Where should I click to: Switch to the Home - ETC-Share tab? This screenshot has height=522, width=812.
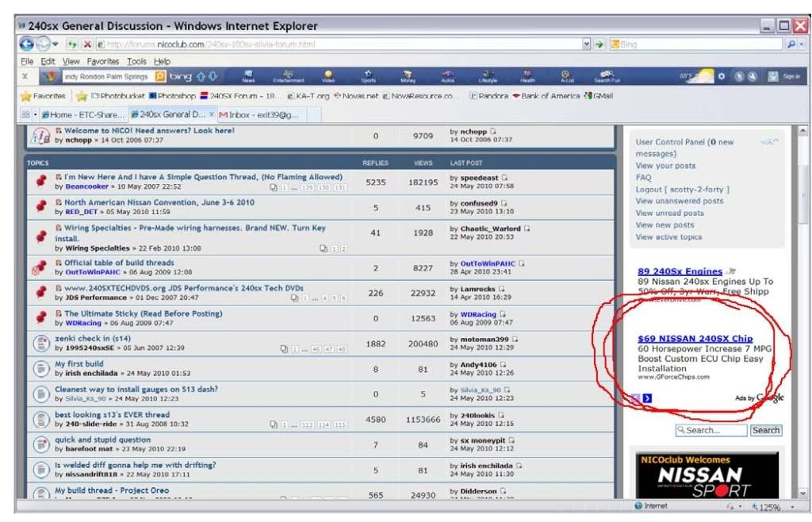pyautogui.click(x=83, y=114)
